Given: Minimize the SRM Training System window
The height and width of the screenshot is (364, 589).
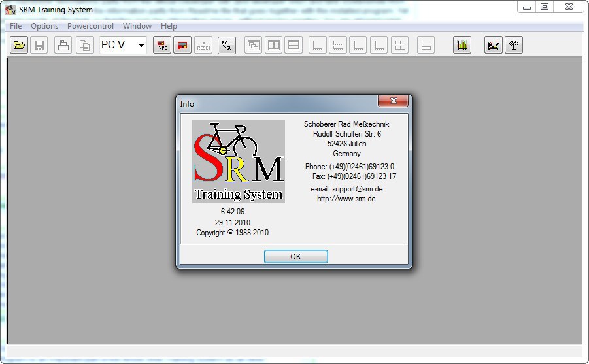Looking at the screenshot, I should click(527, 7).
